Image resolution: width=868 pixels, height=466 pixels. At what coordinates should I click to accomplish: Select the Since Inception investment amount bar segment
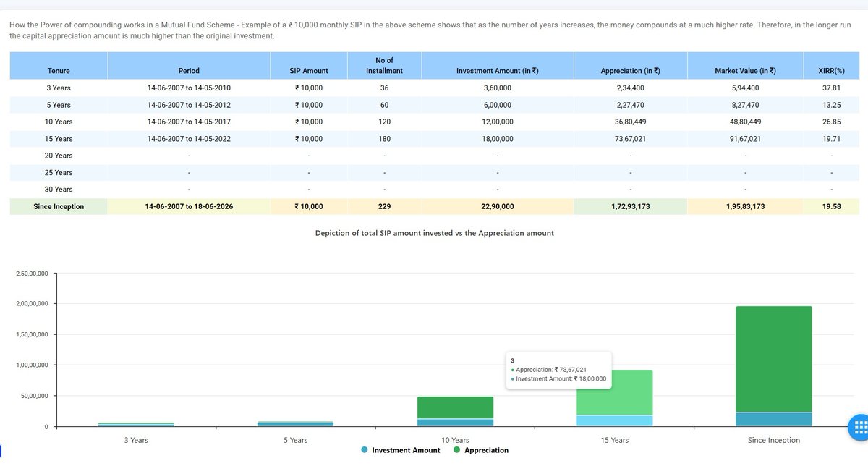pos(774,419)
